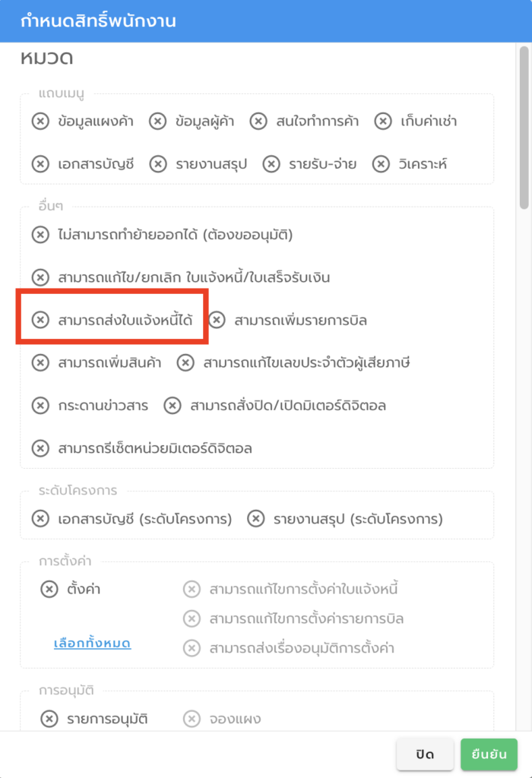Click the X icon beside วิเคราะห์

click(x=381, y=163)
